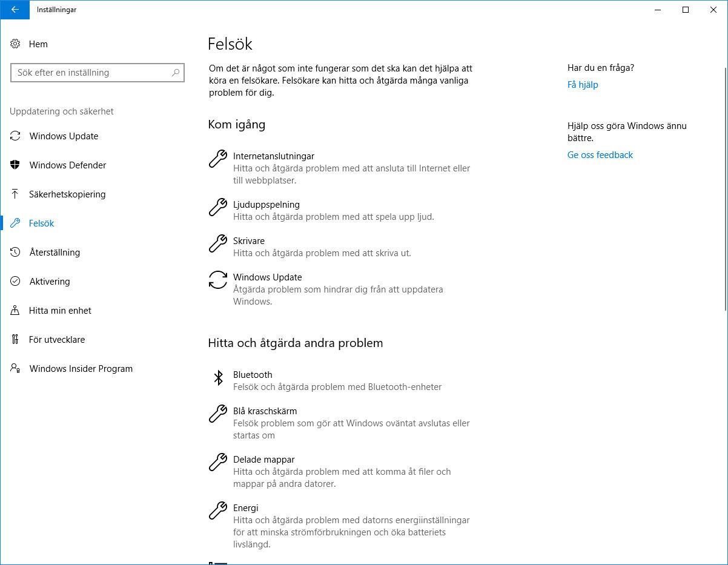Start the Windows Update troubleshooter
Screen dimensions: 728x565
pos(267,277)
